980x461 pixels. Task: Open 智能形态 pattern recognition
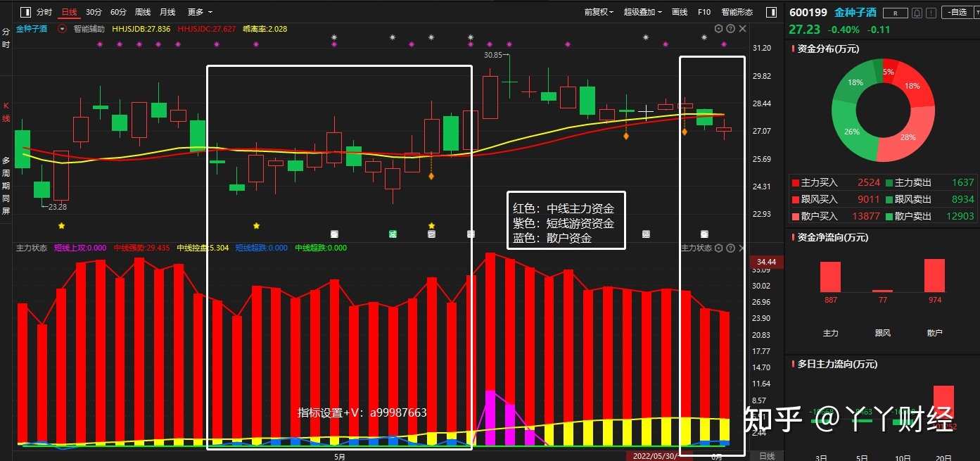click(737, 12)
